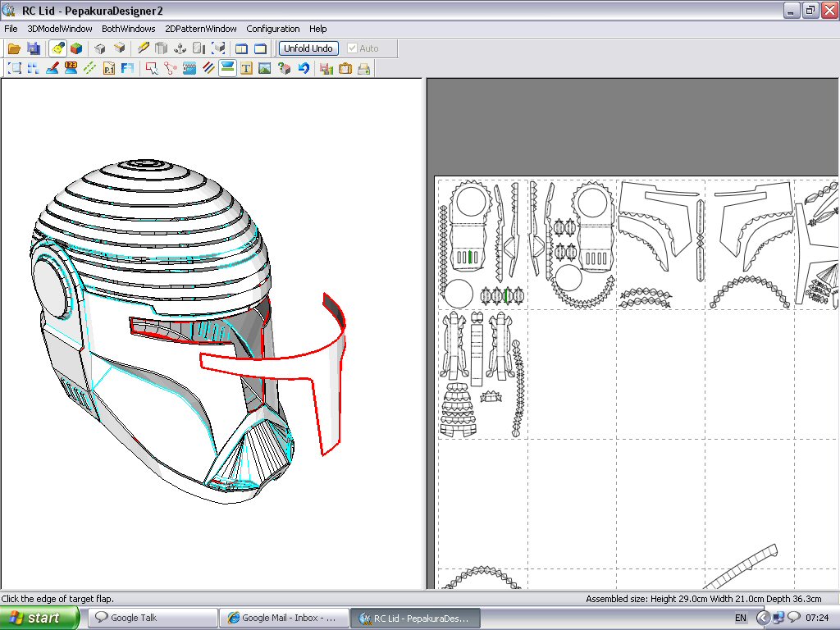Click the blue undo arrow icon
Screen dimensions: 840x630
[304, 69]
